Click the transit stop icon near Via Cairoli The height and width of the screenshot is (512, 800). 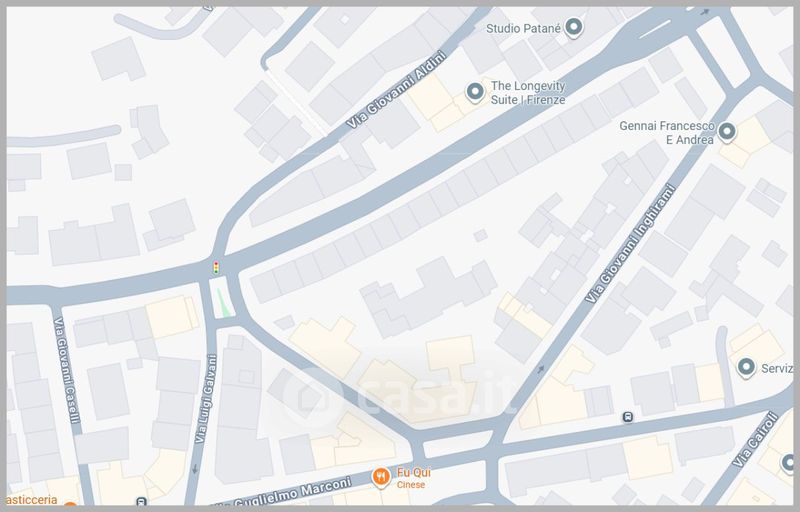[628, 417]
